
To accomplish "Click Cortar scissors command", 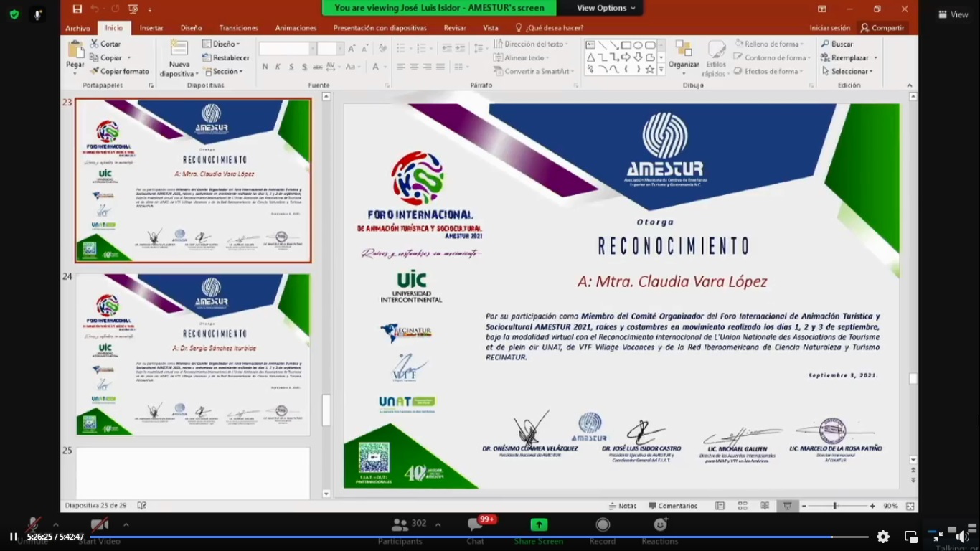I will (x=105, y=44).
